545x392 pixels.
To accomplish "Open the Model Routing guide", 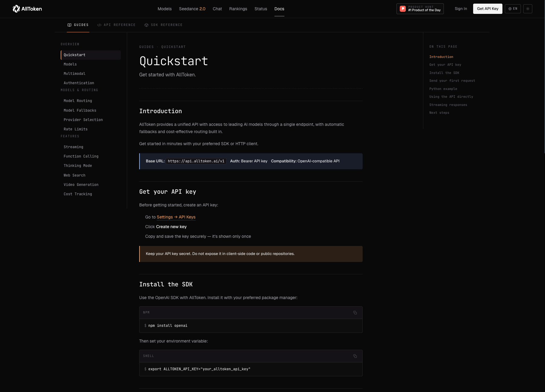I will 91,101.
